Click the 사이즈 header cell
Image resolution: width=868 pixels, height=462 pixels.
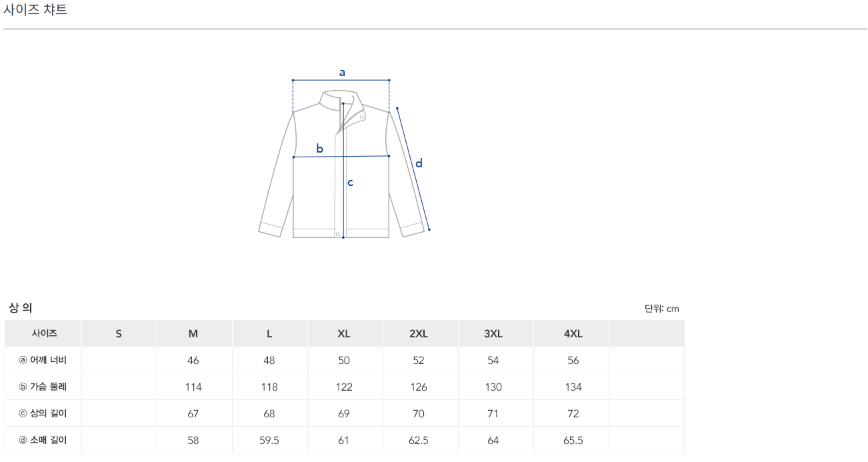tap(44, 333)
